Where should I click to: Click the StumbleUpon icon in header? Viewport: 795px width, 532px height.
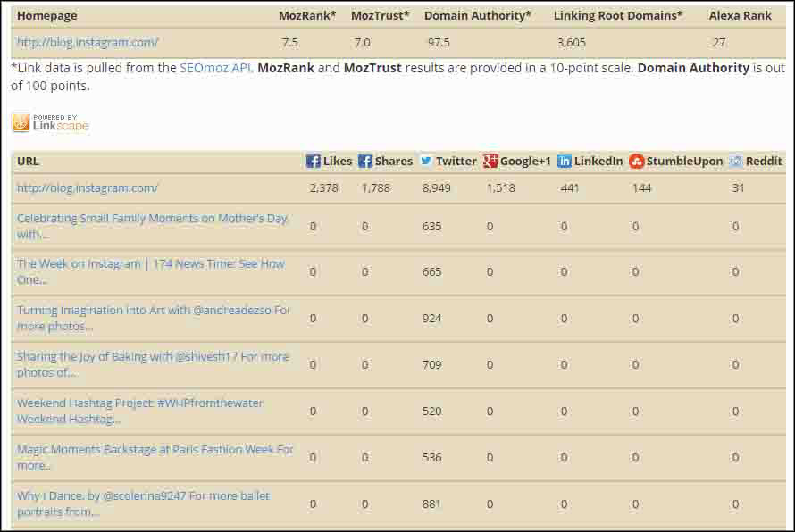[636, 161]
